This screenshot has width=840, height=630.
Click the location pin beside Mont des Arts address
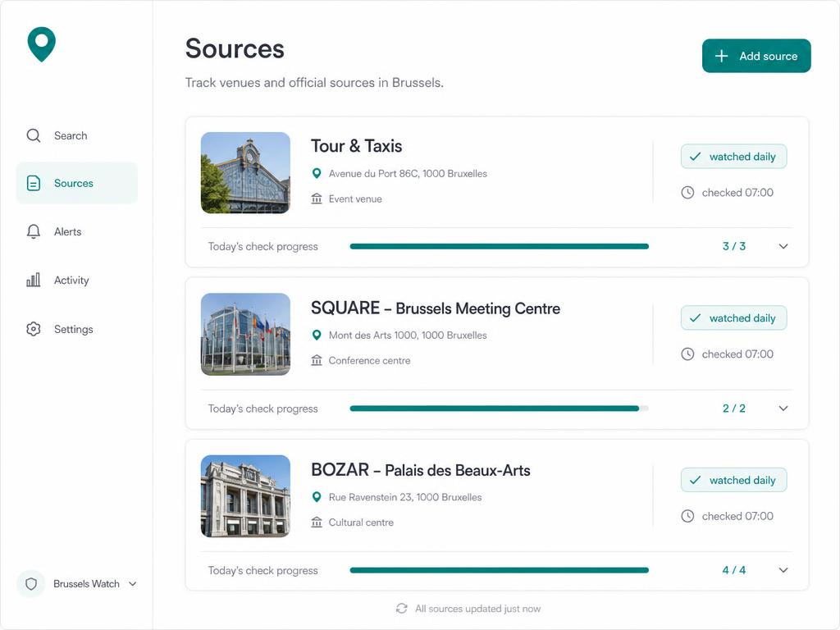coord(317,336)
